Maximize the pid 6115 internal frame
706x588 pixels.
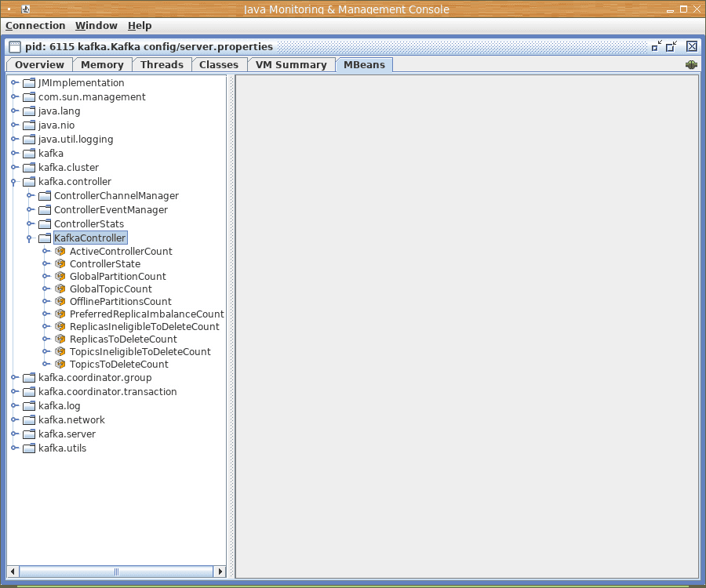671,46
